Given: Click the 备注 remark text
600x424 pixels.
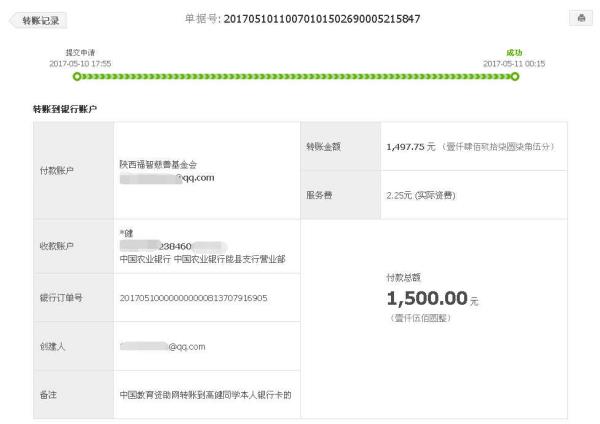Looking at the screenshot, I should [x=206, y=395].
